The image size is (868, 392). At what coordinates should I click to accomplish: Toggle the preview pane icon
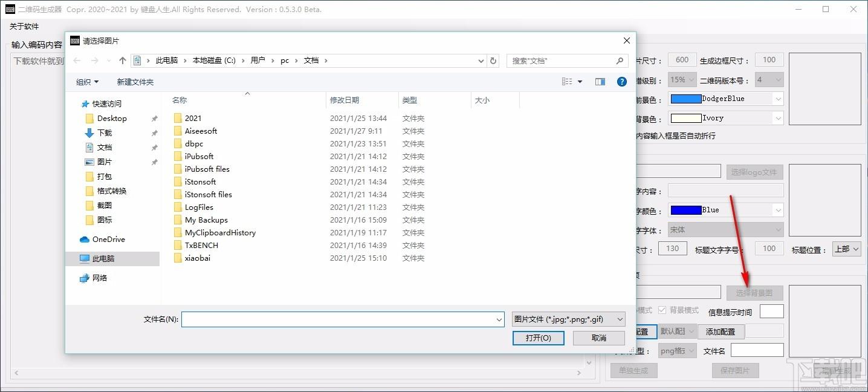600,82
